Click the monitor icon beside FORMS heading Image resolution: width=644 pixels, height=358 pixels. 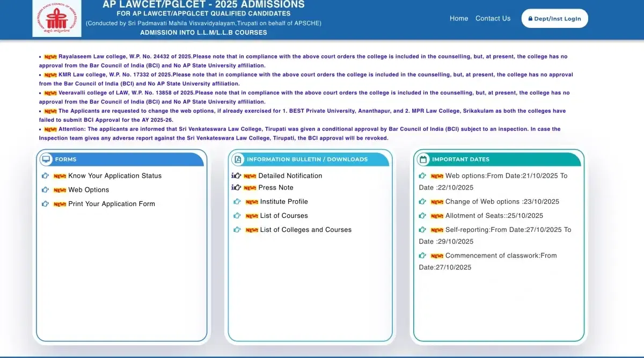coord(46,159)
